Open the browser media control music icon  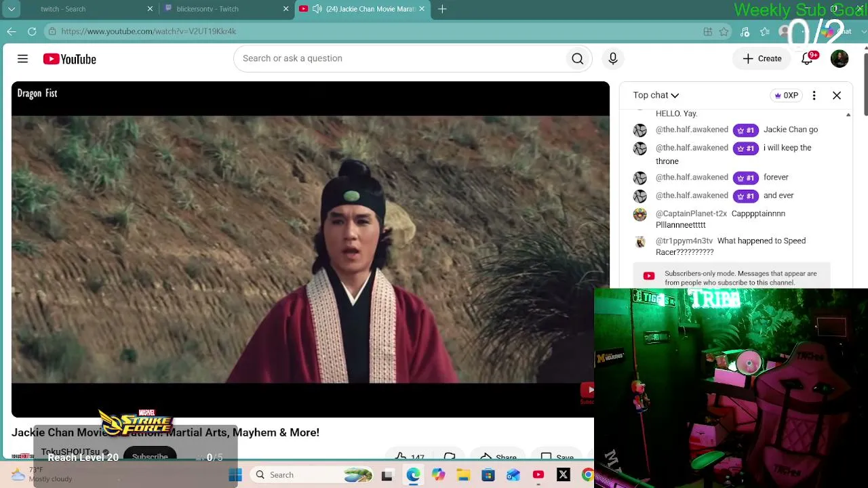point(745,31)
